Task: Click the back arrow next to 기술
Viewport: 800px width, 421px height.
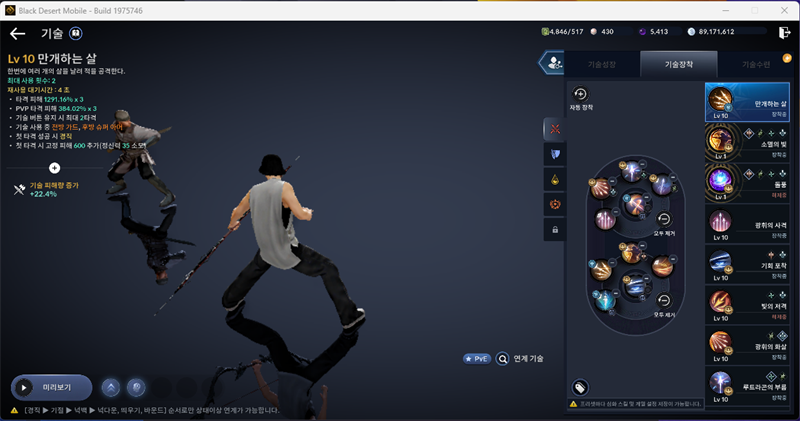Action: click(17, 33)
